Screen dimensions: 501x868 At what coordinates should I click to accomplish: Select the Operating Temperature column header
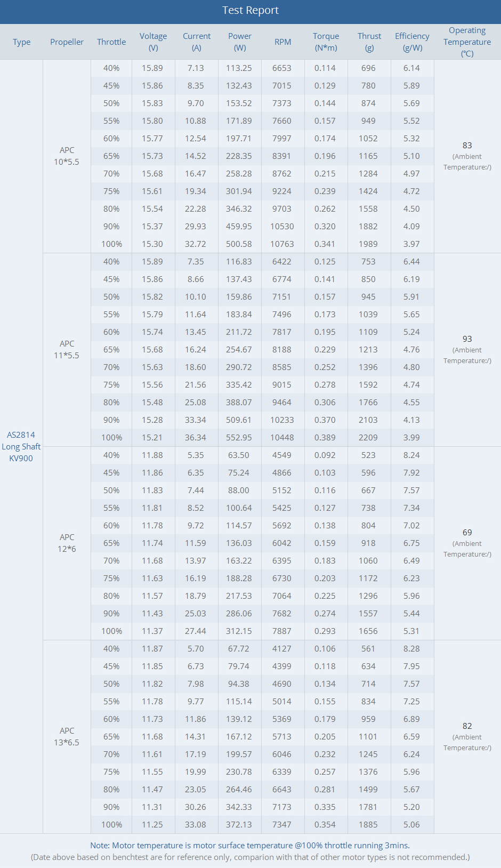[467, 42]
